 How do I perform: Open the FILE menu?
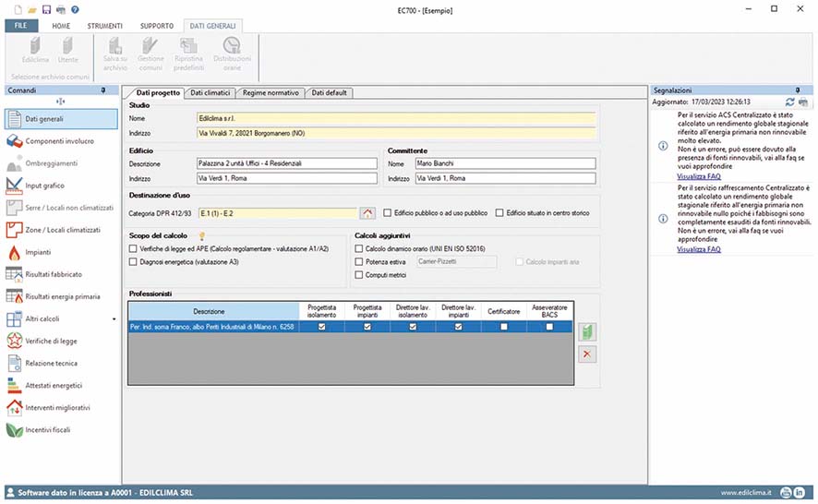(x=21, y=26)
